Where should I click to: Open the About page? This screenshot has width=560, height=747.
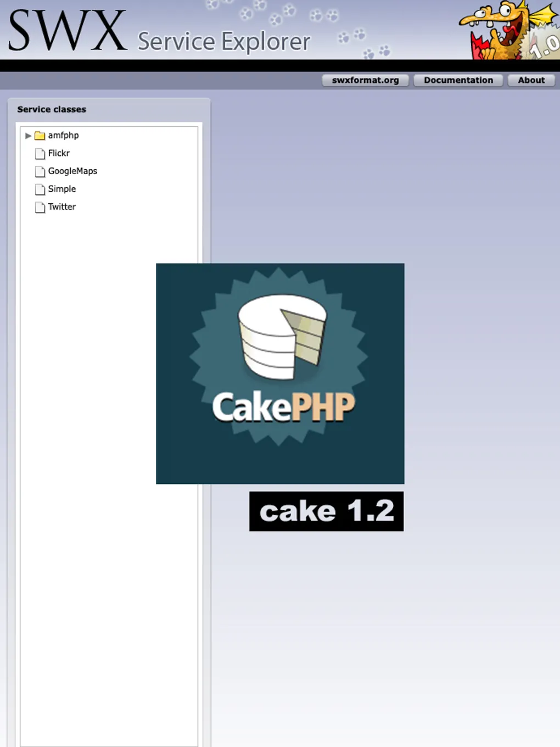(531, 80)
